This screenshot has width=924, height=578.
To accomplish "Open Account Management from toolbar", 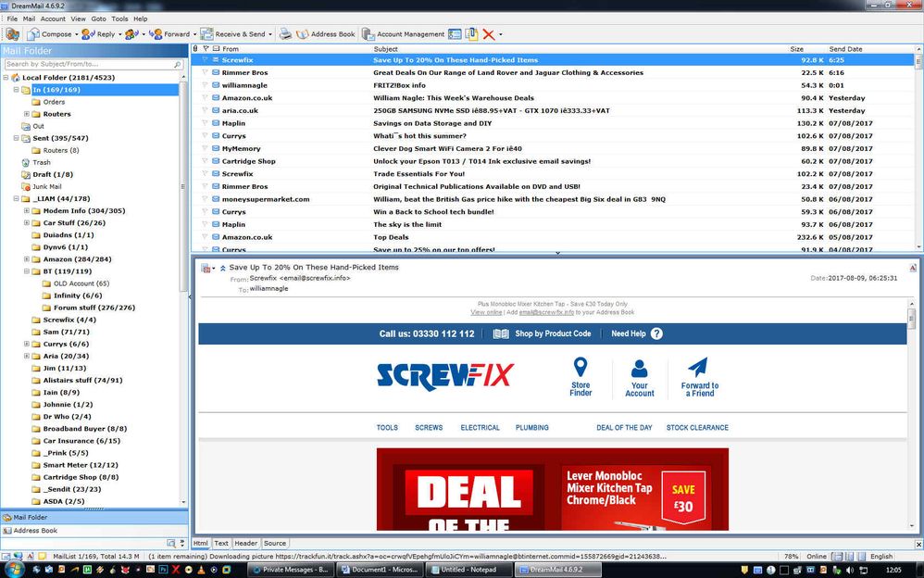I will pyautogui.click(x=404, y=34).
